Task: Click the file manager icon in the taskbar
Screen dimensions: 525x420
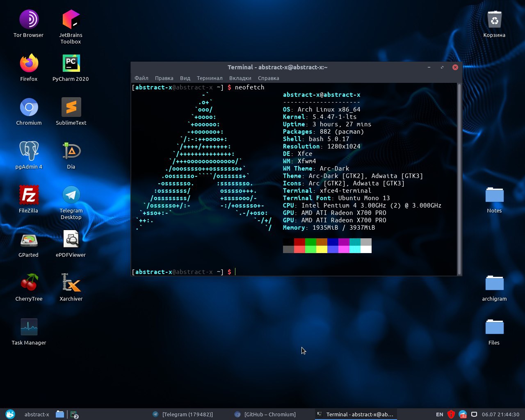Action: pos(60,414)
